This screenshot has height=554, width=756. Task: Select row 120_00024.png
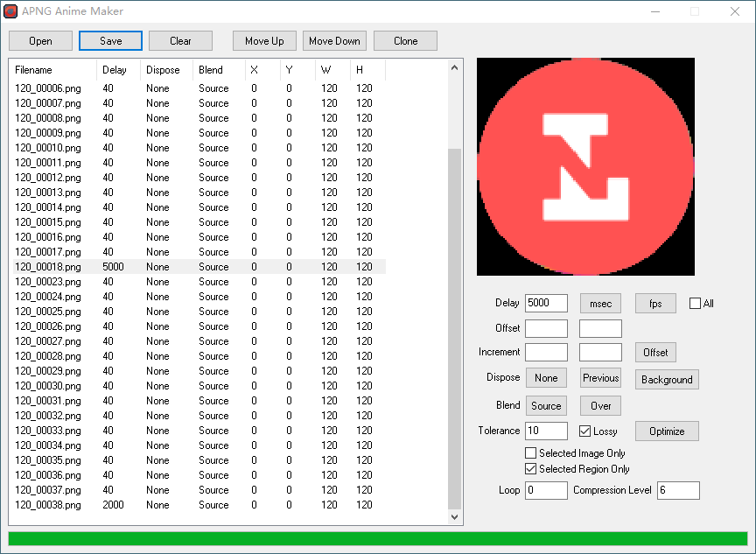199,297
